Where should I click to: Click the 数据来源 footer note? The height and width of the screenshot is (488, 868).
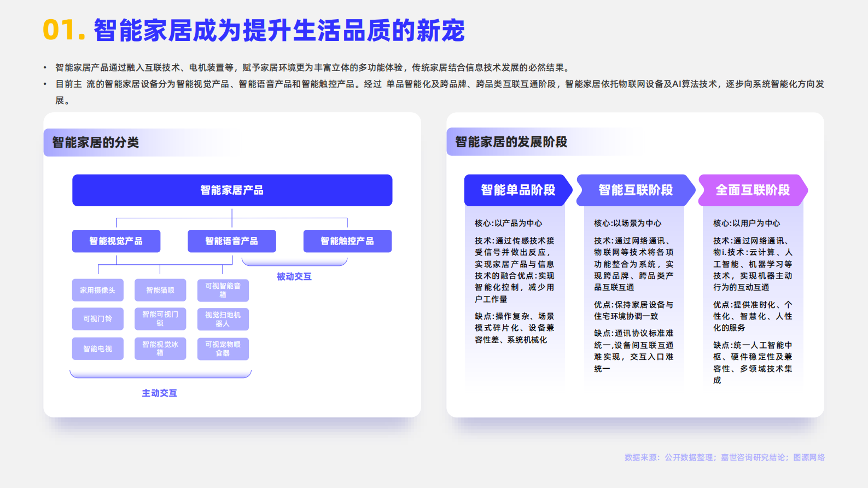coord(725,457)
